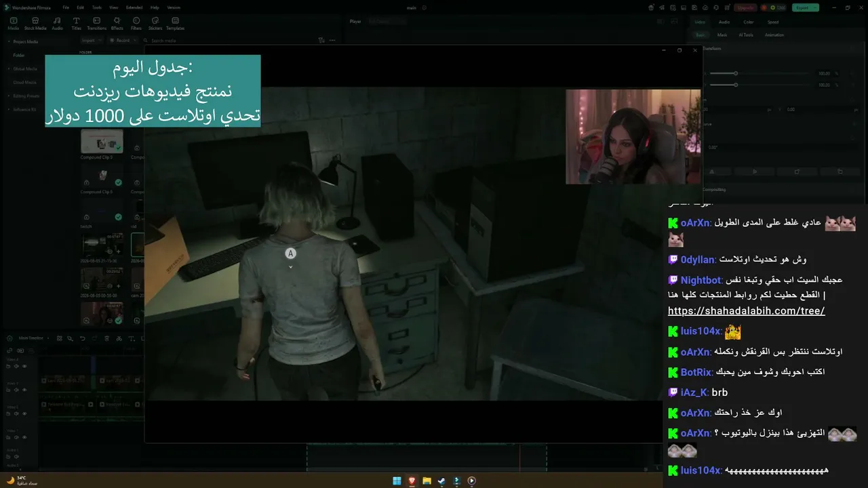Open the Main Timeline dropdown arrow

[50, 338]
